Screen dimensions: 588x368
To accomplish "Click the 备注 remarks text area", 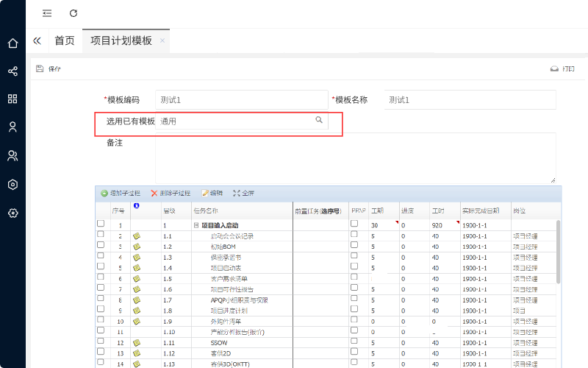I will click(x=355, y=158).
